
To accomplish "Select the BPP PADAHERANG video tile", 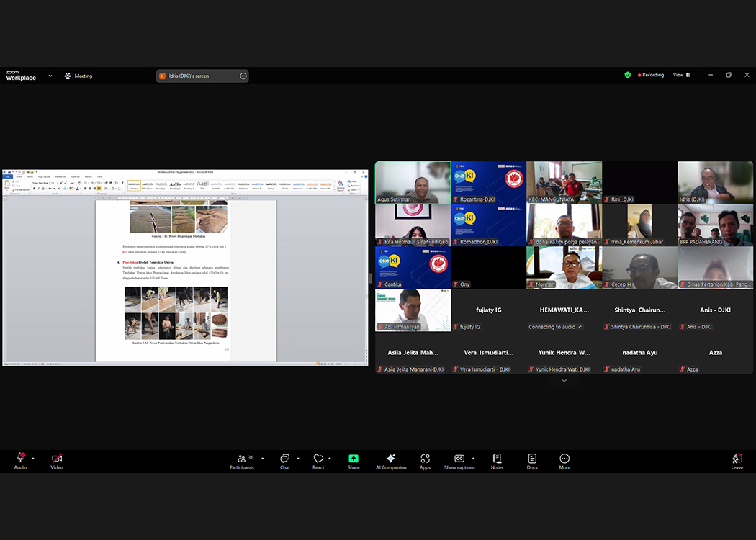I will click(x=715, y=225).
